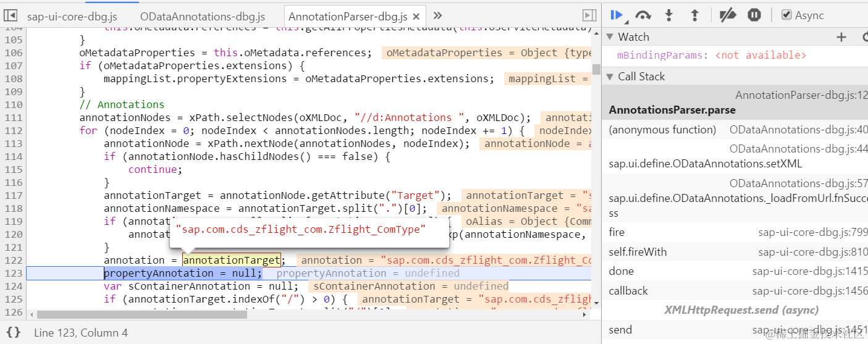Close the AnnotationParser-dbg.js tab

(417, 17)
